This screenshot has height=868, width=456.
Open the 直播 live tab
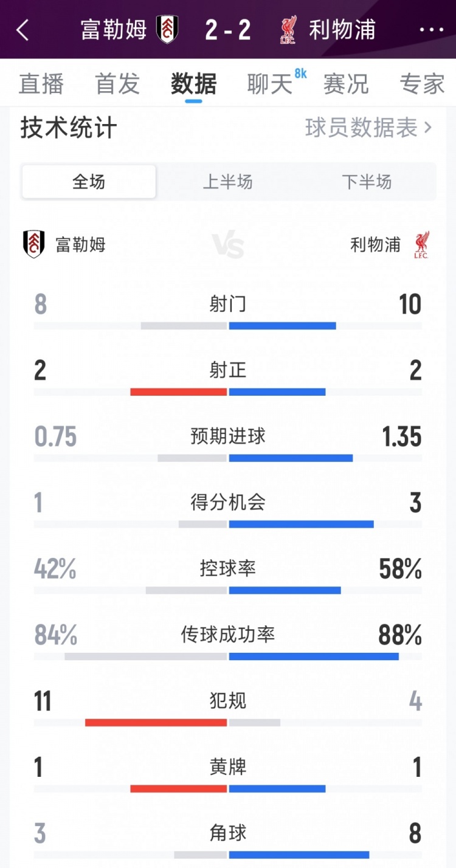(x=41, y=84)
